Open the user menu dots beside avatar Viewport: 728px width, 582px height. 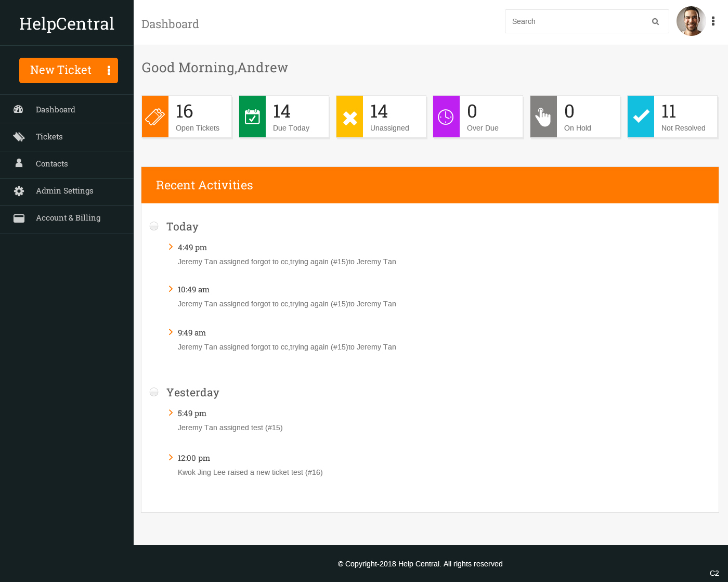(x=713, y=21)
